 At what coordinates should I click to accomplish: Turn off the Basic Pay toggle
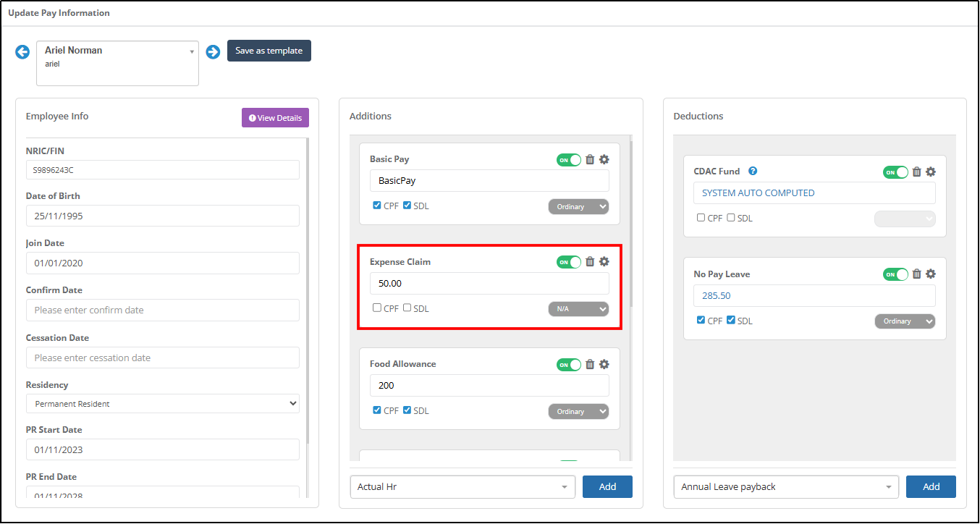coord(569,160)
